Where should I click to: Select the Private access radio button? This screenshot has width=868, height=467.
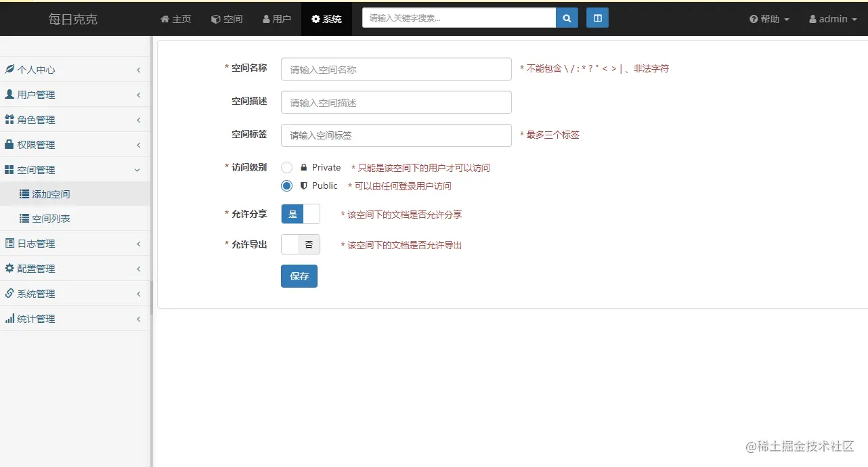pyautogui.click(x=287, y=167)
